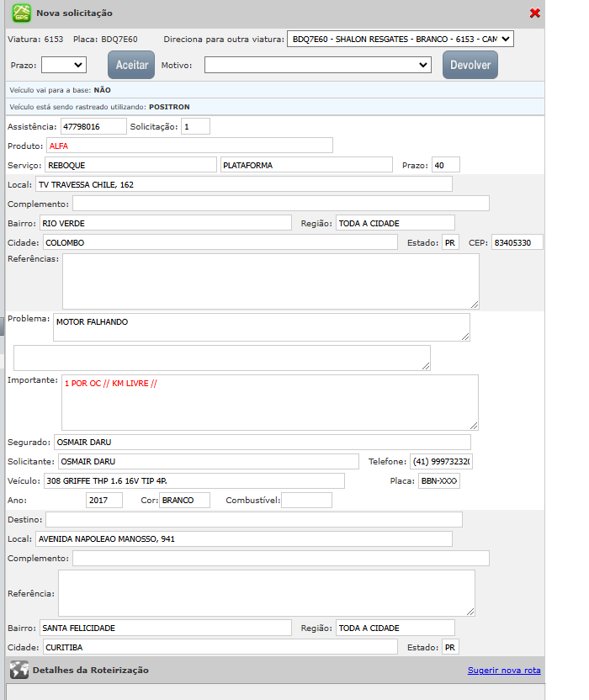
Task: Click the Detalhes da Roteirização heading
Action: click(x=91, y=670)
